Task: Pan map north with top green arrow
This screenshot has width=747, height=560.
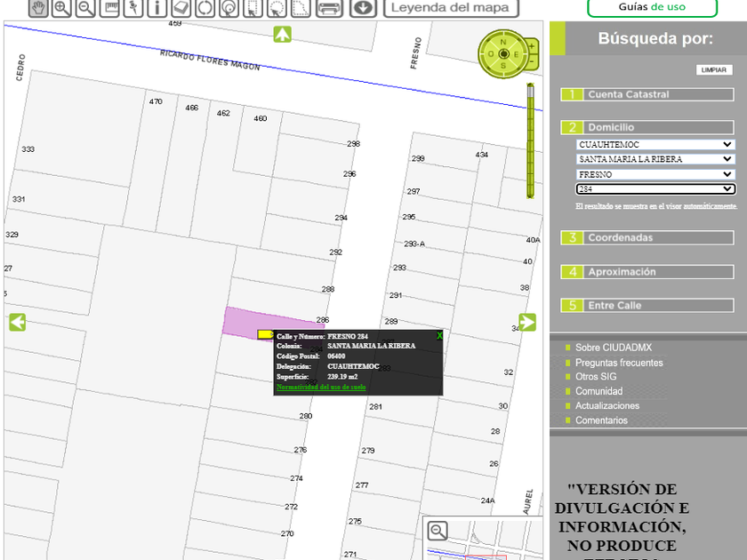Action: [x=282, y=35]
